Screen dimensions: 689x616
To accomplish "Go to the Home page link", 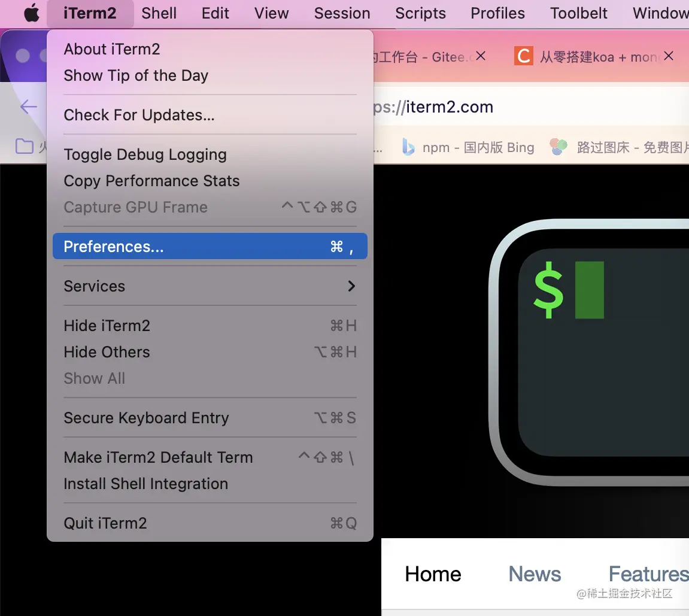I will pos(433,574).
